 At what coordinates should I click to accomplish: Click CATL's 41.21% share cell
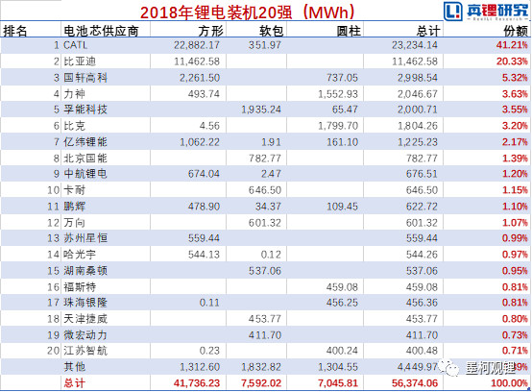(512, 45)
